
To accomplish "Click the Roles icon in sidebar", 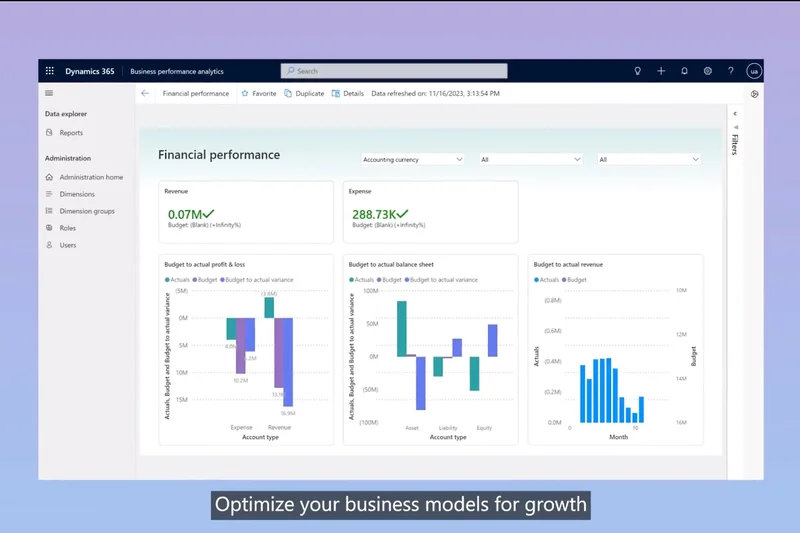I will pos(49,227).
